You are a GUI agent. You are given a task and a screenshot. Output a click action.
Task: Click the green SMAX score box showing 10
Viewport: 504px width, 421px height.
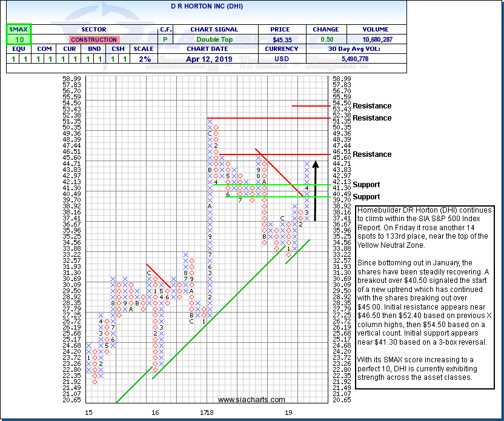(18, 39)
